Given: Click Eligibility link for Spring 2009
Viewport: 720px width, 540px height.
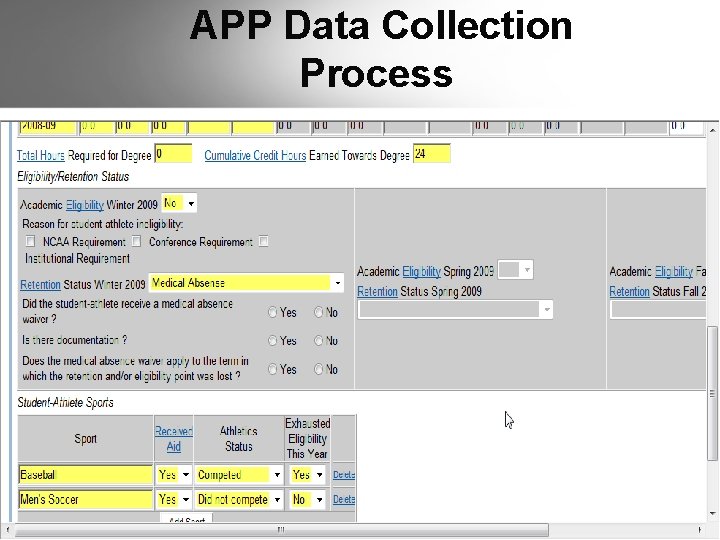Looking at the screenshot, I should click(x=422, y=271).
